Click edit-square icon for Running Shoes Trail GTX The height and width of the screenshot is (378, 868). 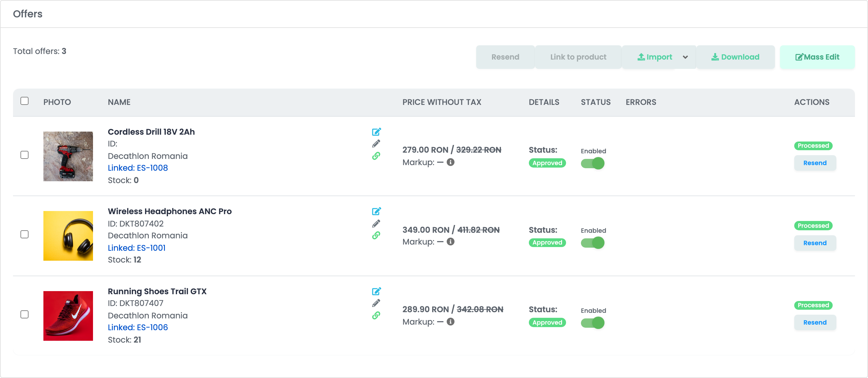[x=376, y=291]
